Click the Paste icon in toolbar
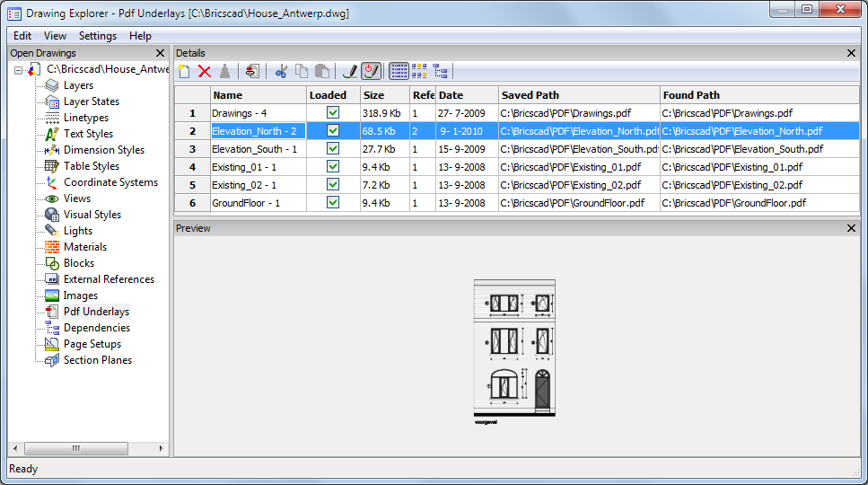Screen dimensions: 868x485 (321, 72)
